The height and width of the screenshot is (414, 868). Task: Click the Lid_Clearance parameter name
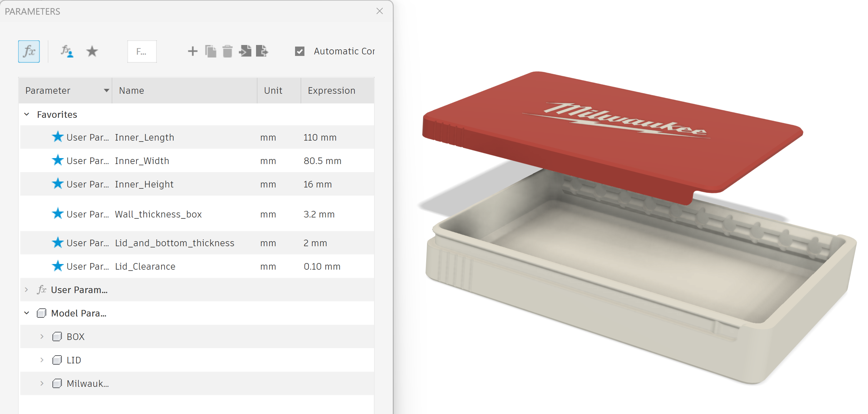[145, 266]
